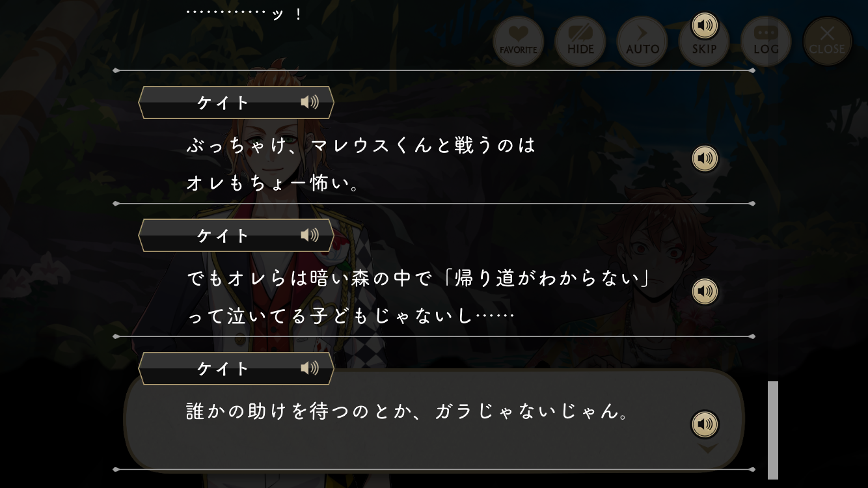Image resolution: width=868 pixels, height=488 pixels.
Task: Click the backlog scrollbar thumb
Action: tap(773, 430)
